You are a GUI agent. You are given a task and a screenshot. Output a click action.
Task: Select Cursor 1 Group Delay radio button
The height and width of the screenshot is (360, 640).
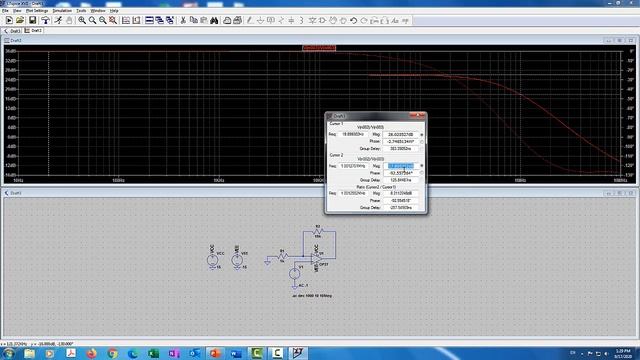coord(422,149)
